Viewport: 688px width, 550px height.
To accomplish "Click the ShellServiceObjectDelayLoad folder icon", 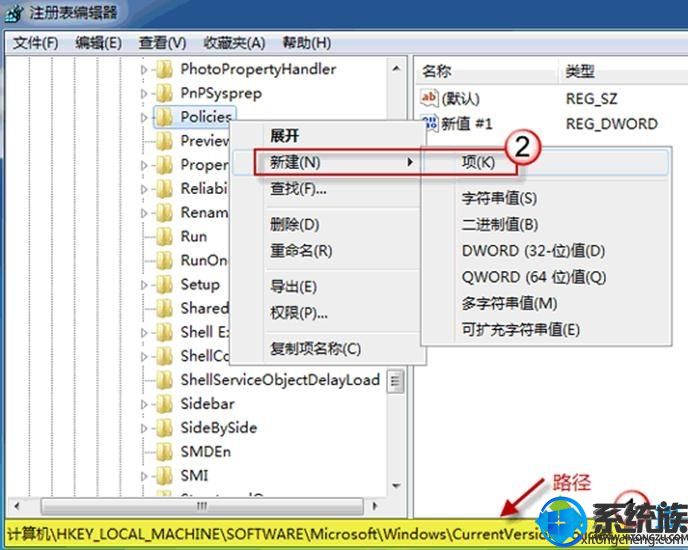I will pos(165,380).
